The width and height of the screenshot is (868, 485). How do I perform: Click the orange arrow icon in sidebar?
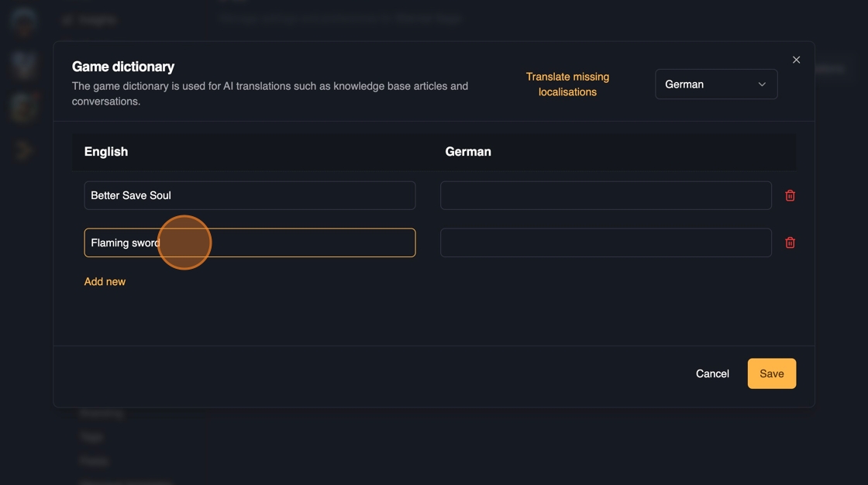click(x=25, y=150)
